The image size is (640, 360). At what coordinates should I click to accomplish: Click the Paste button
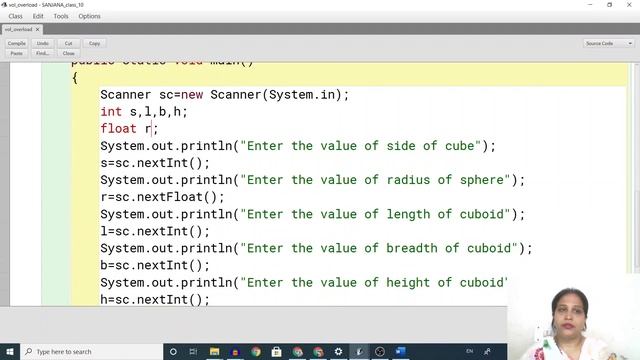click(x=17, y=53)
